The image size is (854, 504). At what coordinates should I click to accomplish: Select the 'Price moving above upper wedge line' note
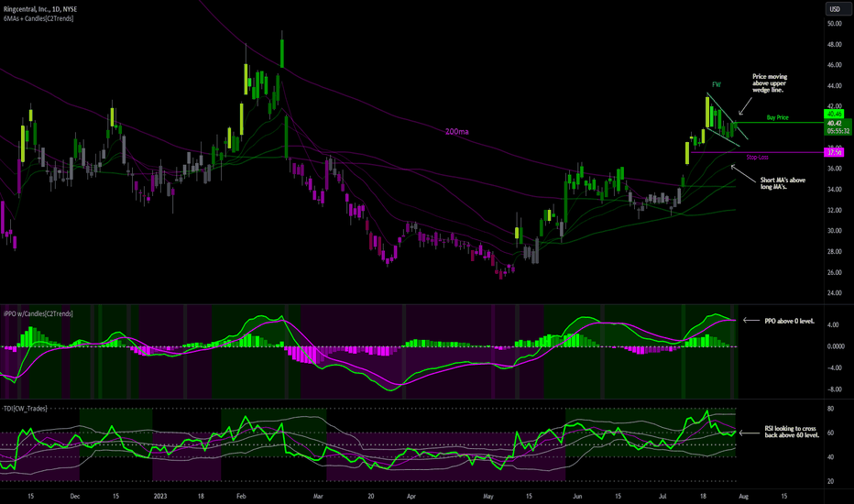coord(770,83)
